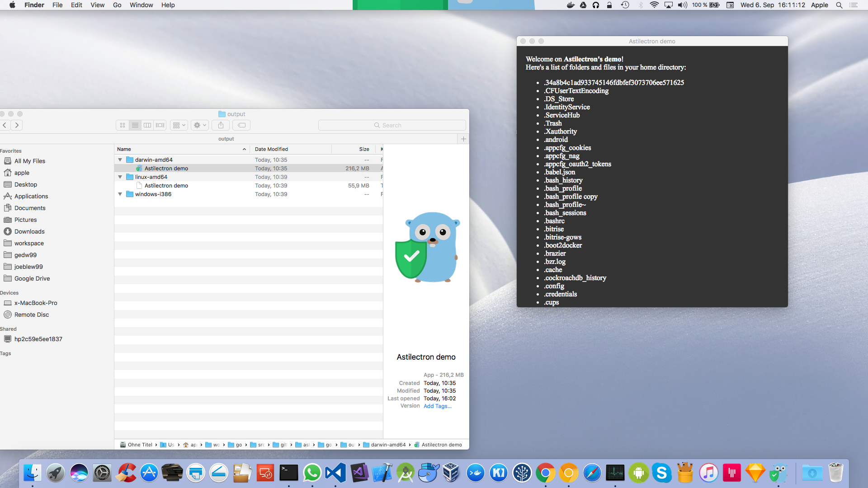Open the Go menu in the menu bar
The width and height of the screenshot is (868, 488).
click(x=117, y=5)
